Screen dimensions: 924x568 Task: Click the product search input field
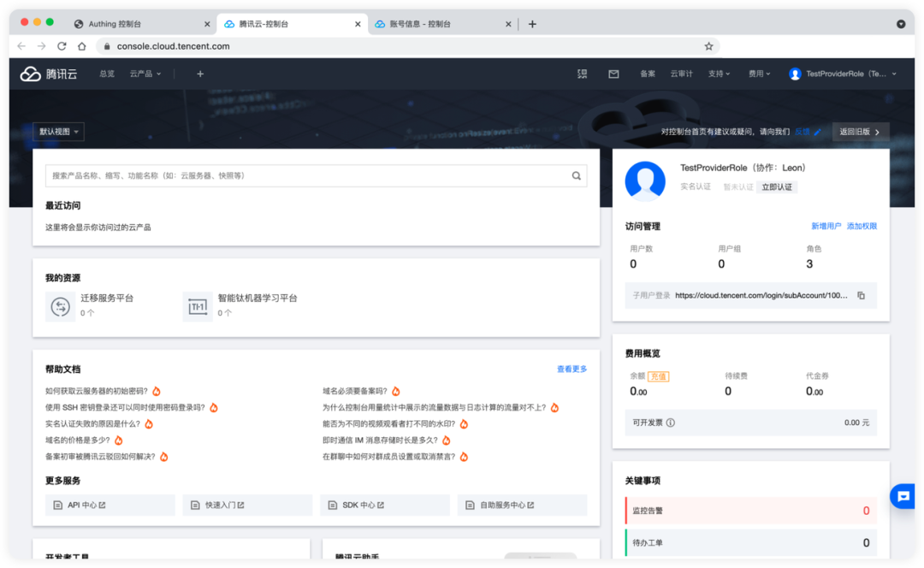point(316,175)
